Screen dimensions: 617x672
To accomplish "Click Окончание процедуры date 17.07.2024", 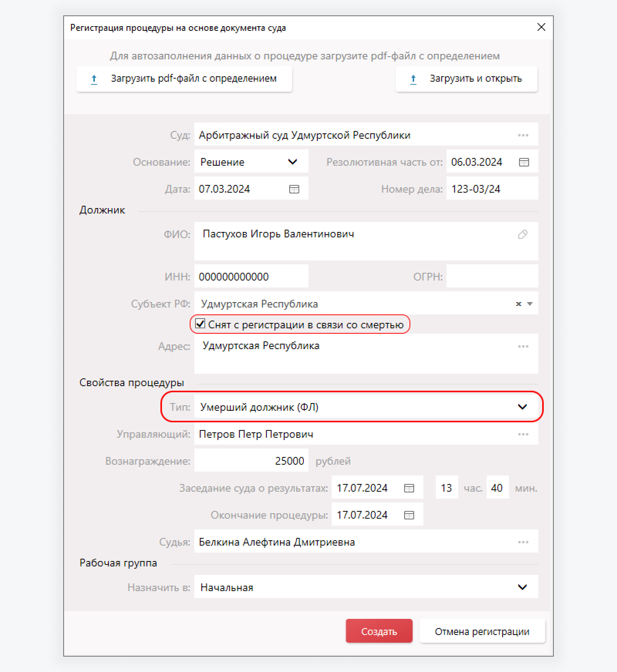I will click(x=362, y=515).
